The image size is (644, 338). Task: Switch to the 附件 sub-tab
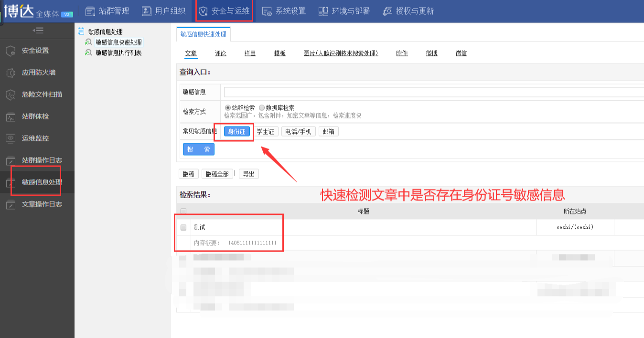point(402,53)
